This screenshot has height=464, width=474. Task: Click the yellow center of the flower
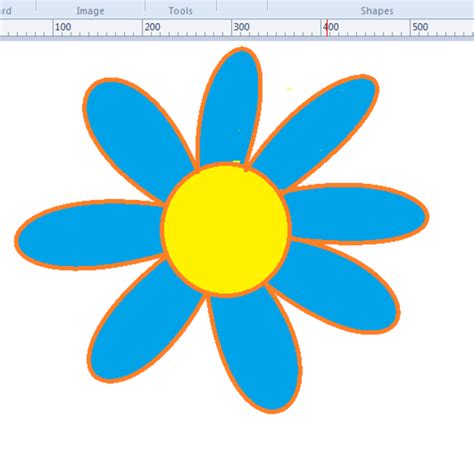[x=226, y=229]
